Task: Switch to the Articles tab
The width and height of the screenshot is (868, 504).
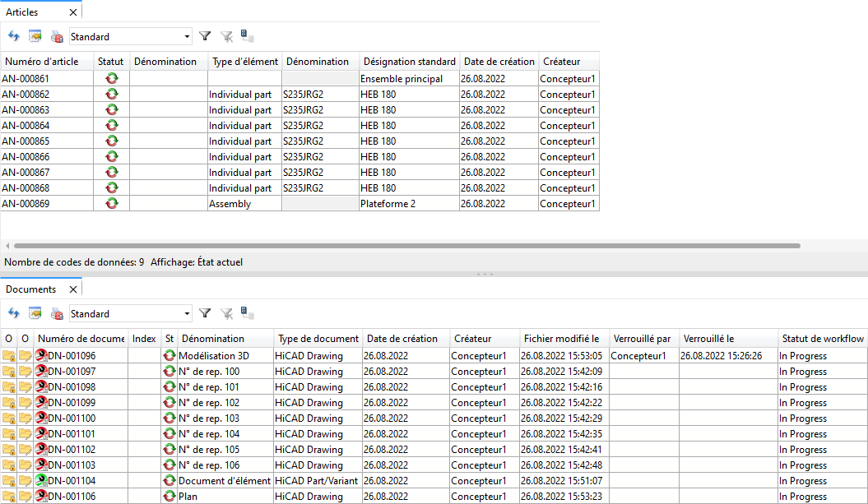Action: click(x=22, y=12)
